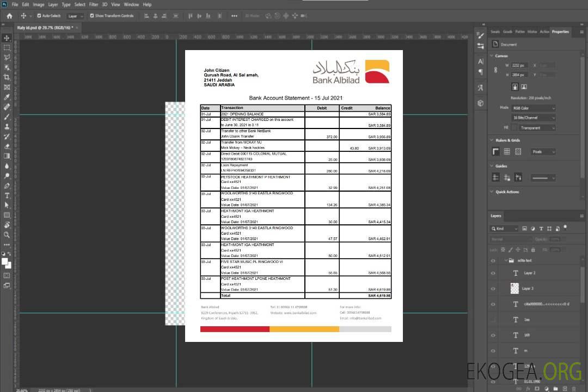Select portrait canvas orientation
Viewport: 588px width, 392px height.
click(x=515, y=87)
